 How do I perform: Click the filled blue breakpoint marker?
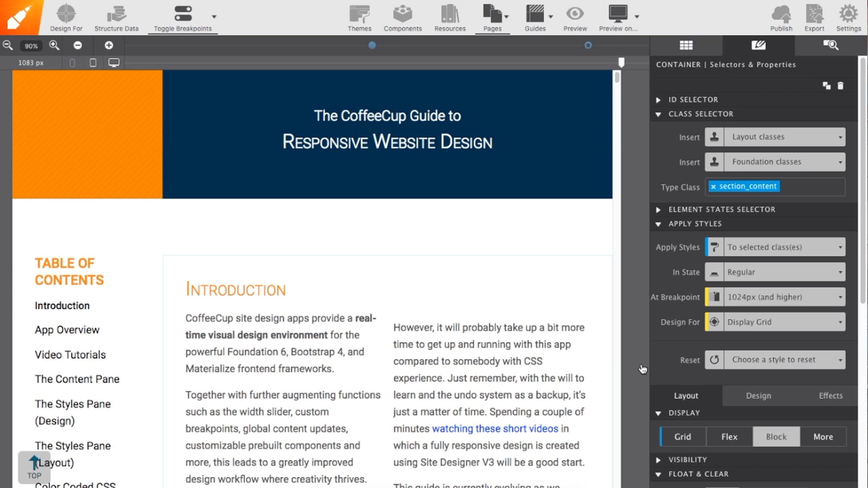[372, 45]
